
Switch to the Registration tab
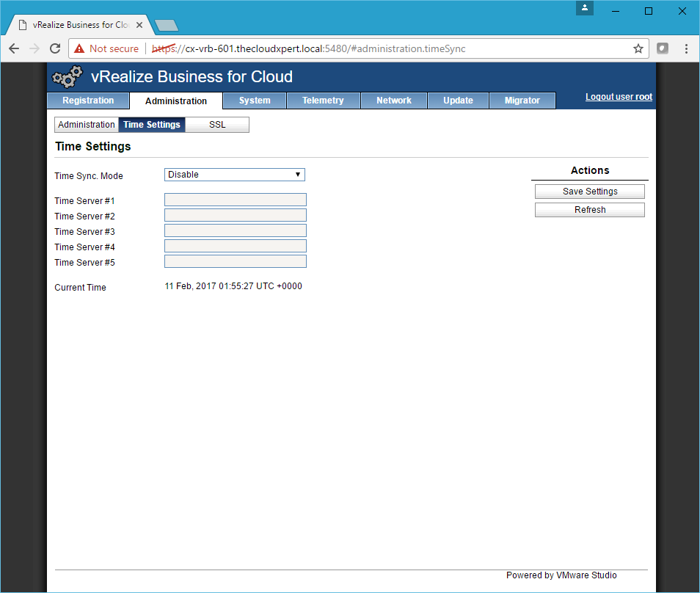[x=88, y=101]
